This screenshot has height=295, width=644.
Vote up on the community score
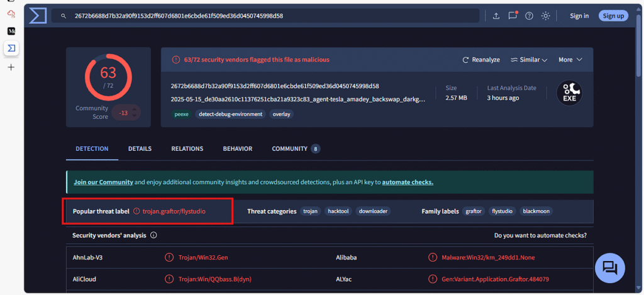(135, 108)
